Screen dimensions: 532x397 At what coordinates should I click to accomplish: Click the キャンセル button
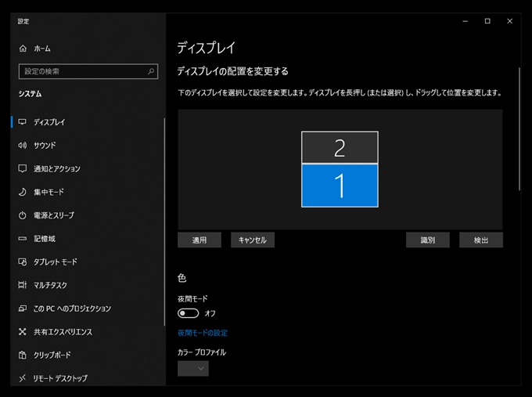coord(253,240)
